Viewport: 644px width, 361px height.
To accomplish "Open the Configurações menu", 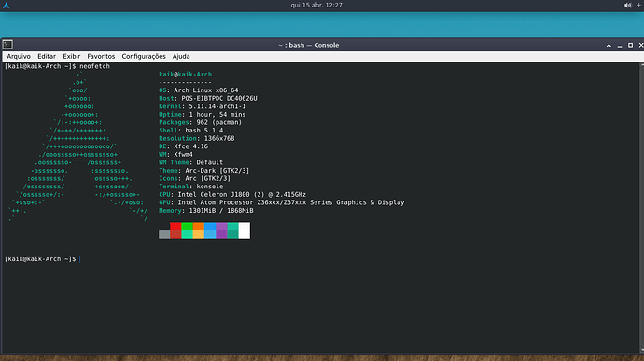I will [144, 56].
